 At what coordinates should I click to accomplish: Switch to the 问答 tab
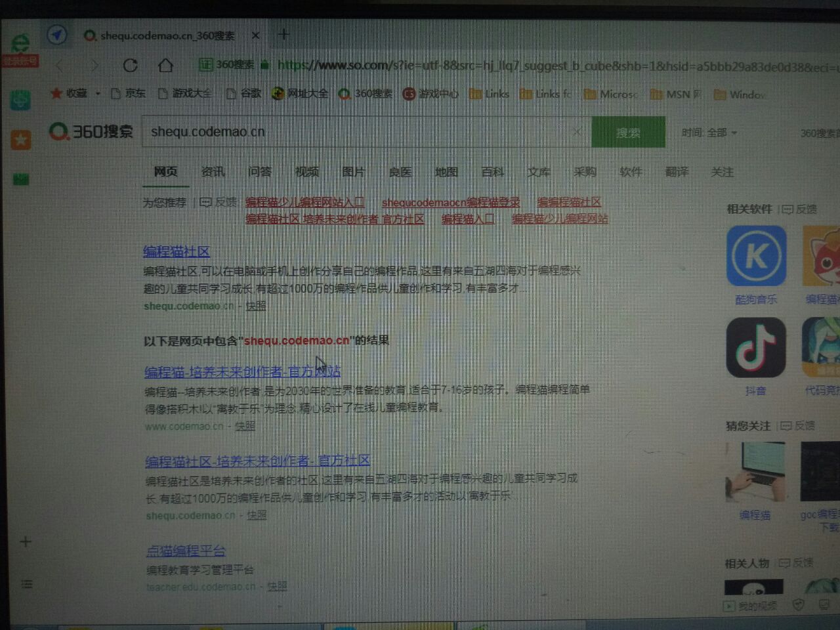[x=260, y=172]
